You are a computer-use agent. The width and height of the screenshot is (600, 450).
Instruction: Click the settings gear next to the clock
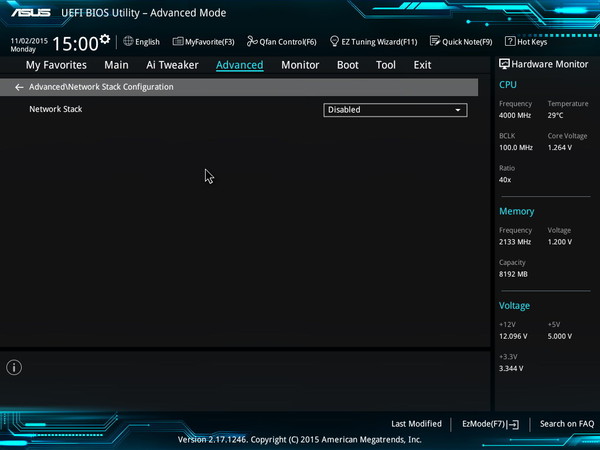pos(105,39)
